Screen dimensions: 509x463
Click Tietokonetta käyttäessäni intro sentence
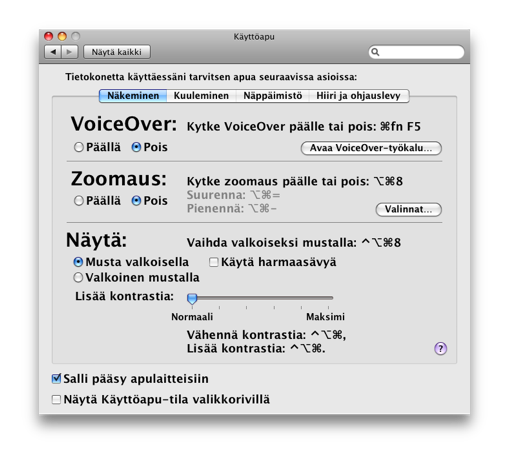211,77
